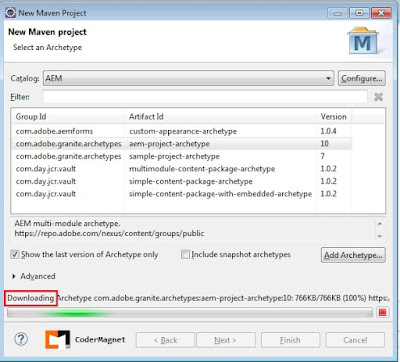Click the Eclipse icon in the title bar
Viewport: 400px width, 362px height.
(10, 13)
